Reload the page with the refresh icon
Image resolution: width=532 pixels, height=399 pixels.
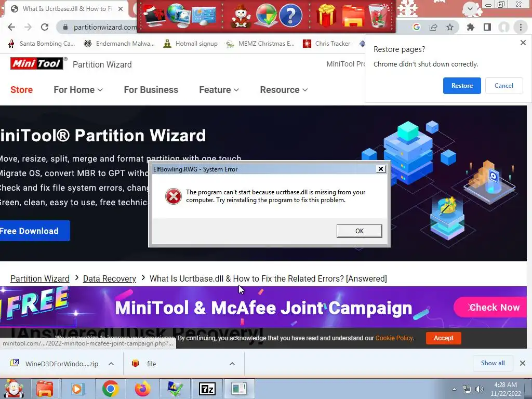(x=45, y=27)
